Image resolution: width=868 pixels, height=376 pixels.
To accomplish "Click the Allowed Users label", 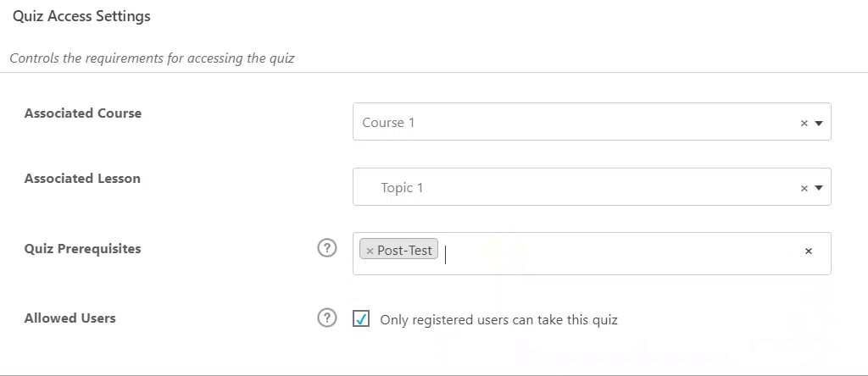I will [70, 318].
